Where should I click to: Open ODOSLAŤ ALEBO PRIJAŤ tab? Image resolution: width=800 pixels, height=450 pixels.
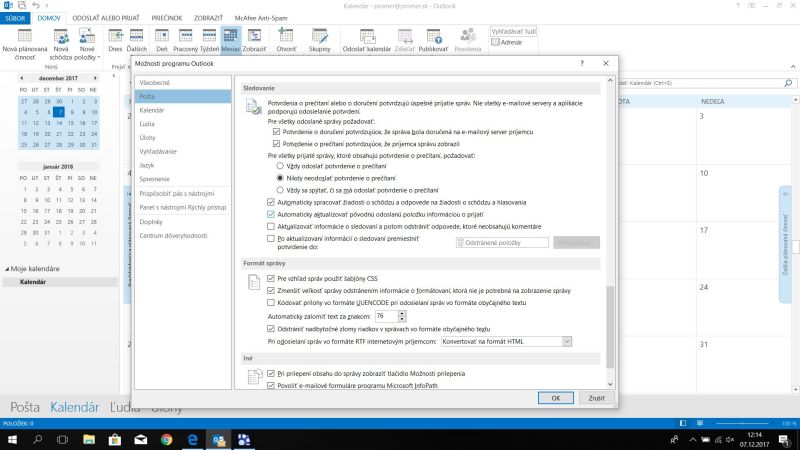click(x=106, y=18)
